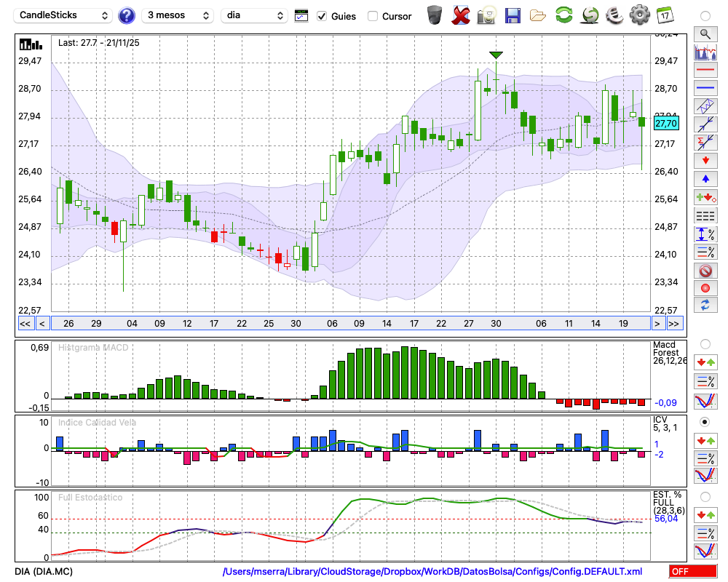Select the magnifying glass zoom tool

click(705, 33)
